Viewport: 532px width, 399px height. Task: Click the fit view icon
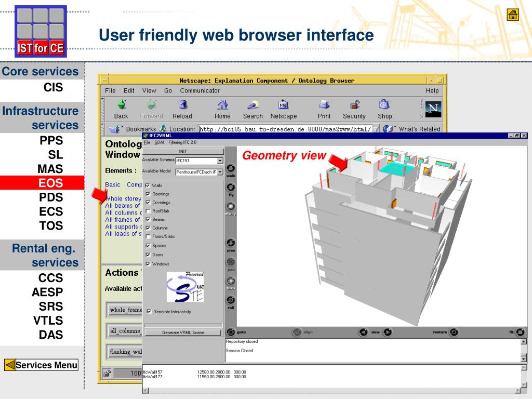point(520,332)
